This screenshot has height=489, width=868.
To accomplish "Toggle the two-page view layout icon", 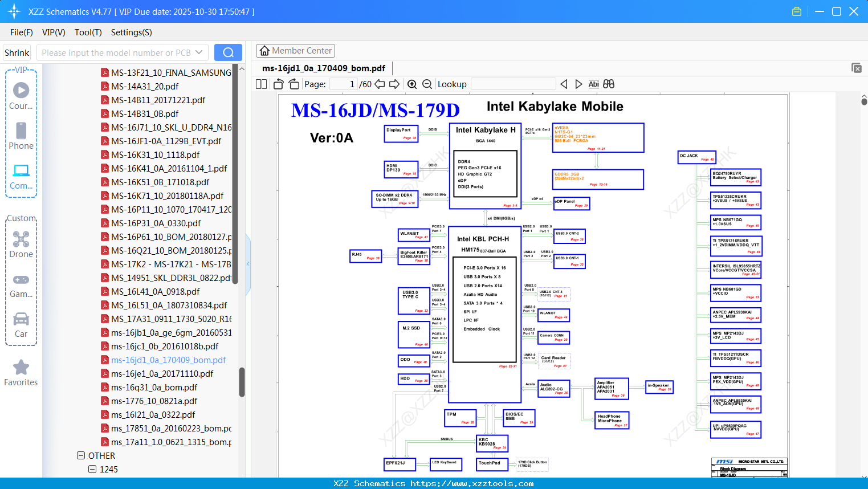I will coord(261,84).
